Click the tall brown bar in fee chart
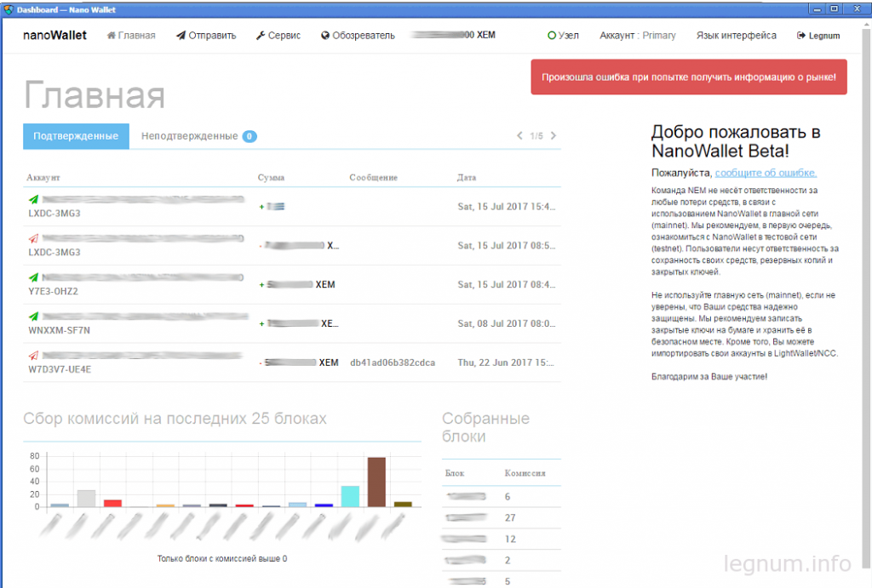Image resolution: width=872 pixels, height=588 pixels. click(376, 482)
